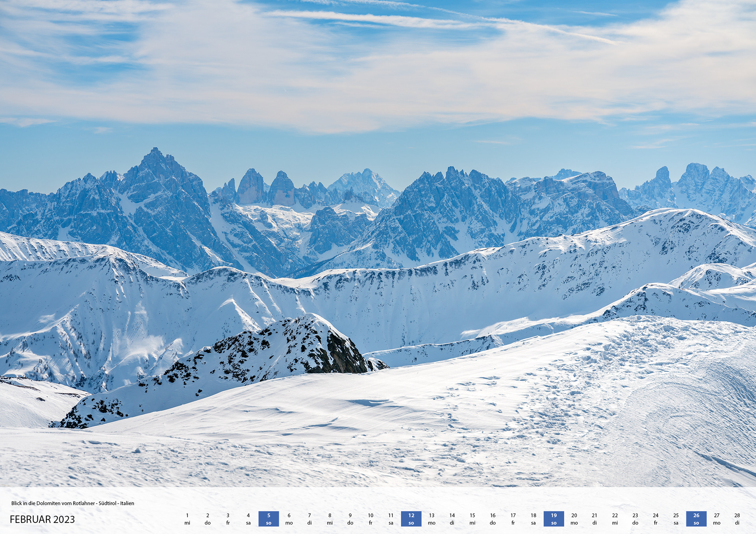The image size is (756, 534).
Task: Select date 15 mi
Action: pyautogui.click(x=472, y=519)
